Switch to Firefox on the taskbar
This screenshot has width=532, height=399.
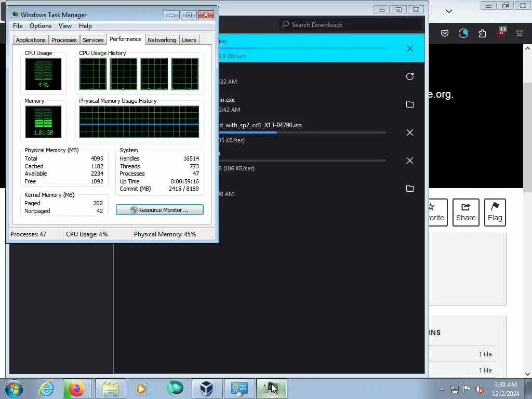point(77,389)
